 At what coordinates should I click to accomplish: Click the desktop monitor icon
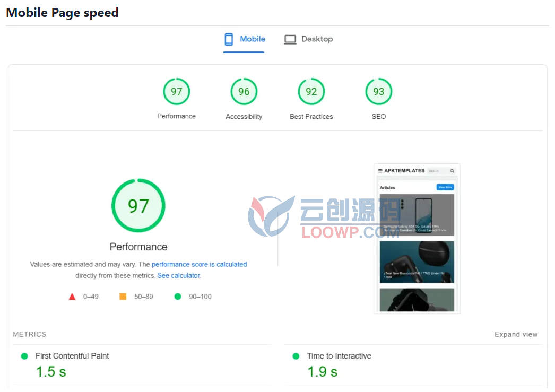pos(290,39)
